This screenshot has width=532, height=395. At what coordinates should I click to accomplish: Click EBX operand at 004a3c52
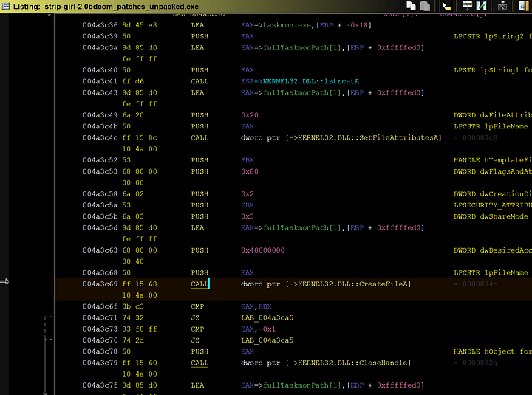click(x=248, y=160)
